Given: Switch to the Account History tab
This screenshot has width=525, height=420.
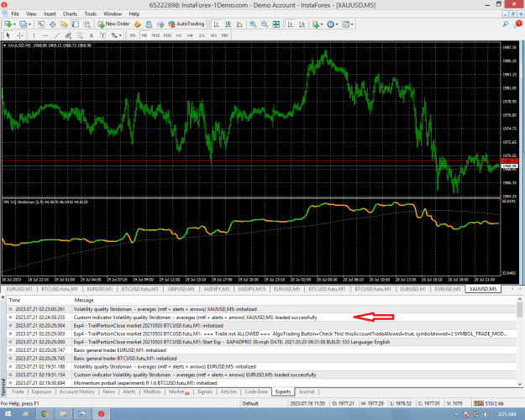Looking at the screenshot, I should [77, 391].
